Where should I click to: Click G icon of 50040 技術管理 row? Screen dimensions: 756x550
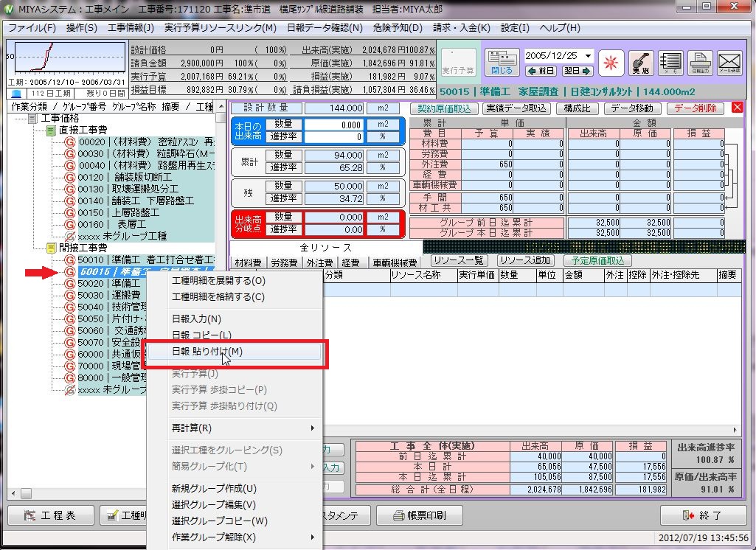point(70,307)
